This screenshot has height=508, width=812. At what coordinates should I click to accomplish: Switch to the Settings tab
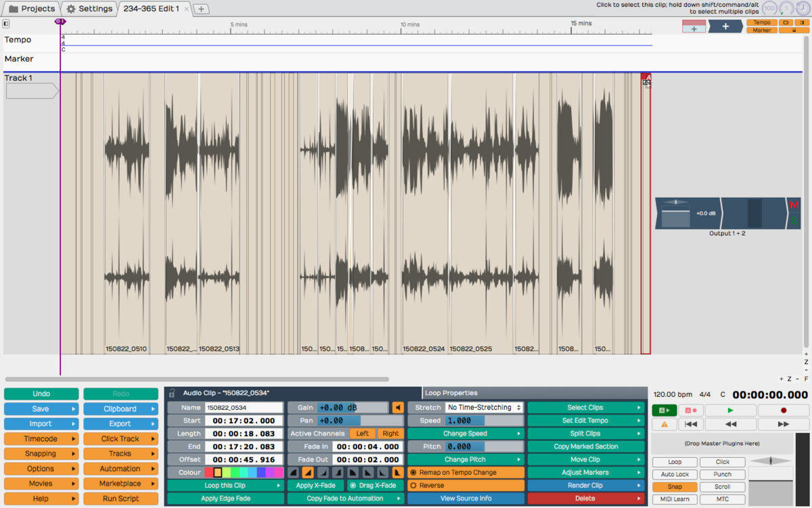(x=89, y=9)
